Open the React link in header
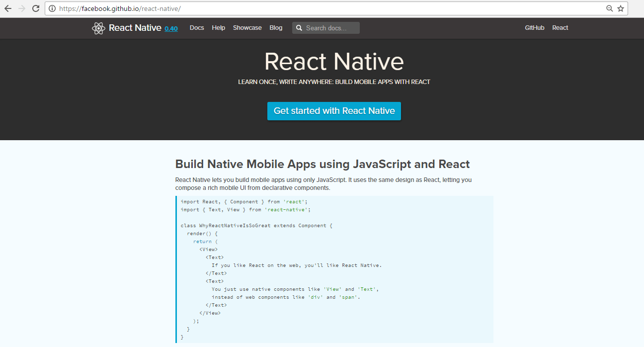 pos(560,28)
